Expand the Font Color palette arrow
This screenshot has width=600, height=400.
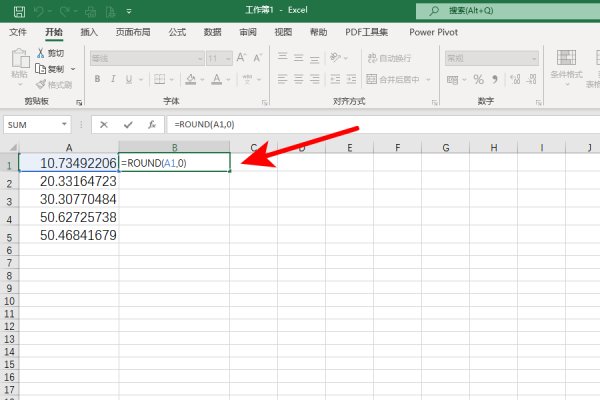pos(228,80)
